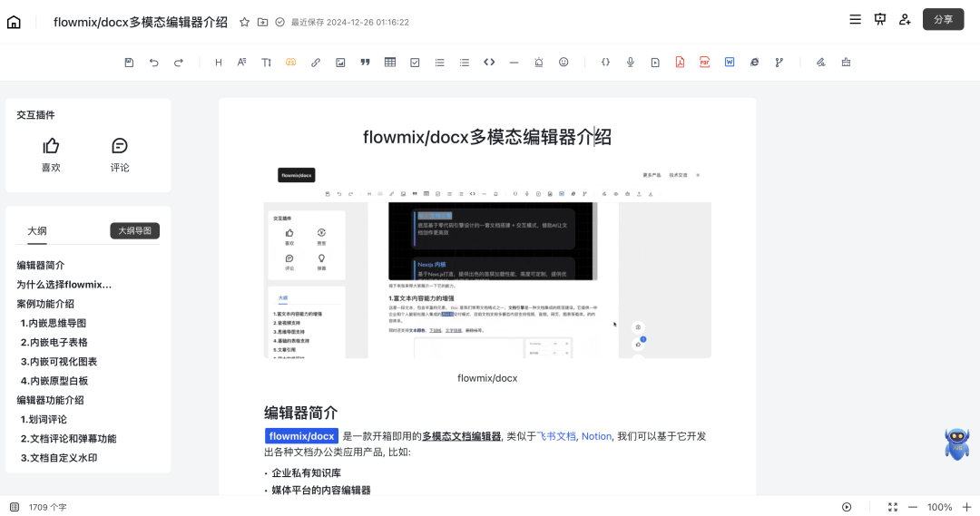Go to 4.内嵌原型白板 outline entry
The image size is (980, 516).
click(54, 382)
